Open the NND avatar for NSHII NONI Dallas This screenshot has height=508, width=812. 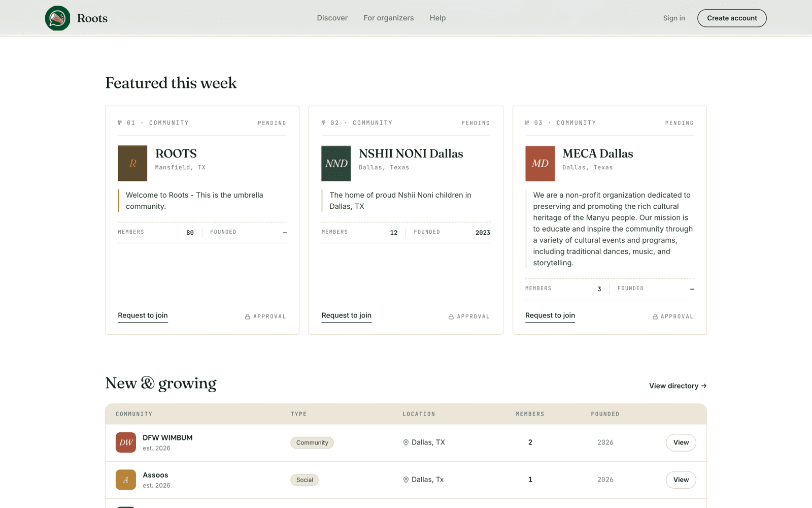336,163
